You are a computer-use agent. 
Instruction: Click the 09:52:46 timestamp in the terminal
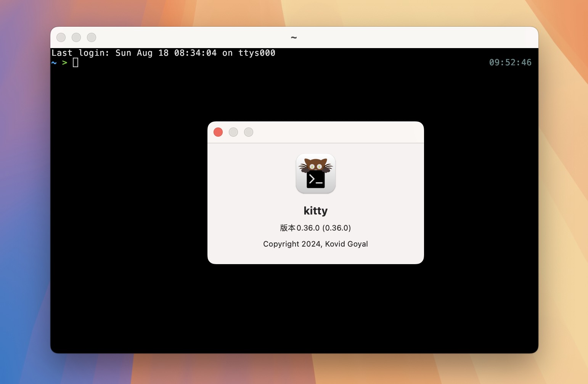[x=510, y=63]
